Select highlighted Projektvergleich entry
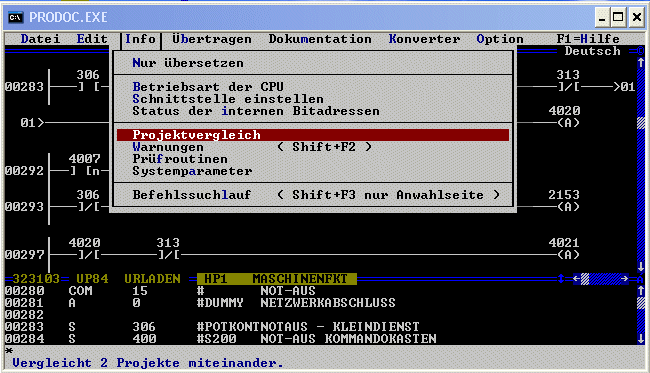The height and width of the screenshot is (373, 650). tap(313, 135)
